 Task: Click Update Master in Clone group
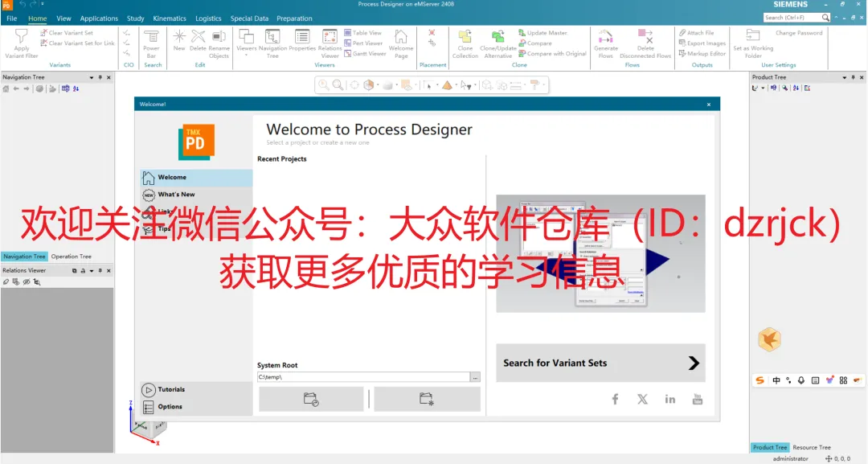click(x=542, y=33)
